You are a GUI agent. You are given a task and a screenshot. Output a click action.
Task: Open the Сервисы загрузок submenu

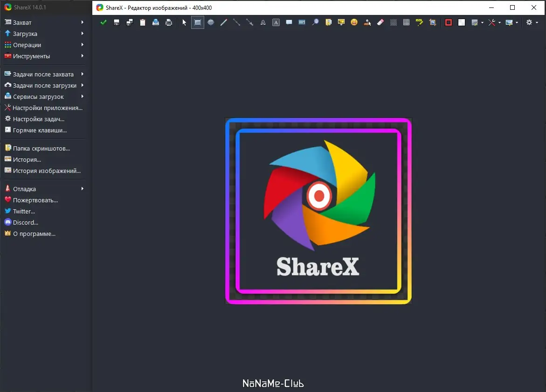(44, 96)
